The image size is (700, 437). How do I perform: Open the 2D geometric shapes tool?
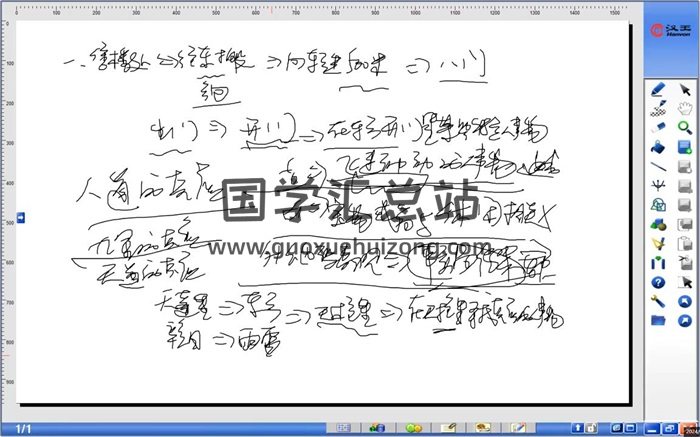[658, 205]
